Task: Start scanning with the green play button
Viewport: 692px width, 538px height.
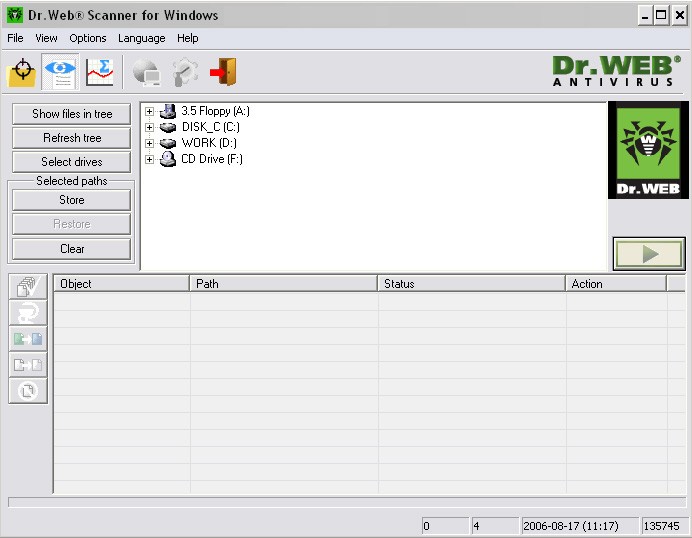Action: pyautogui.click(x=649, y=254)
